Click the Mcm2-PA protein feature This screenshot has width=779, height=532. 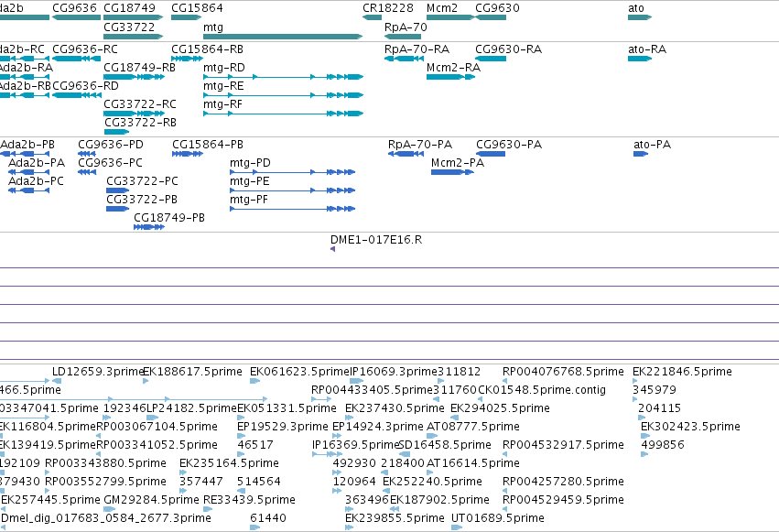pos(452,172)
